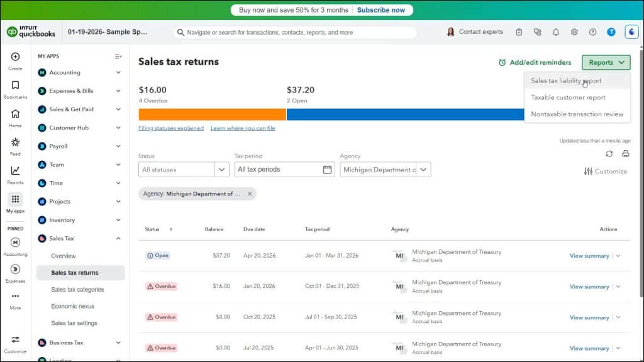The image size is (644, 362).
Task: Open QuickBooks settings via the gear icon
Action: point(574,31)
